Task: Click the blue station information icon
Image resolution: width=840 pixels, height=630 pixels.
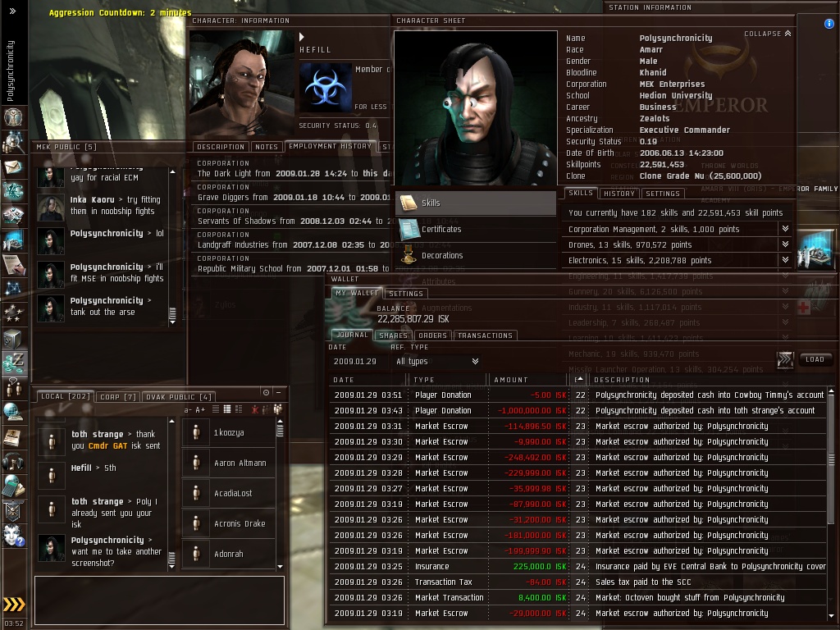Action: point(829,24)
